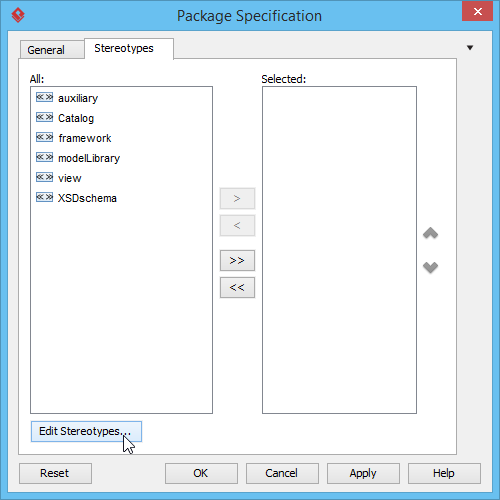Click the Apply button
This screenshot has height=500, width=500.
[x=363, y=473]
